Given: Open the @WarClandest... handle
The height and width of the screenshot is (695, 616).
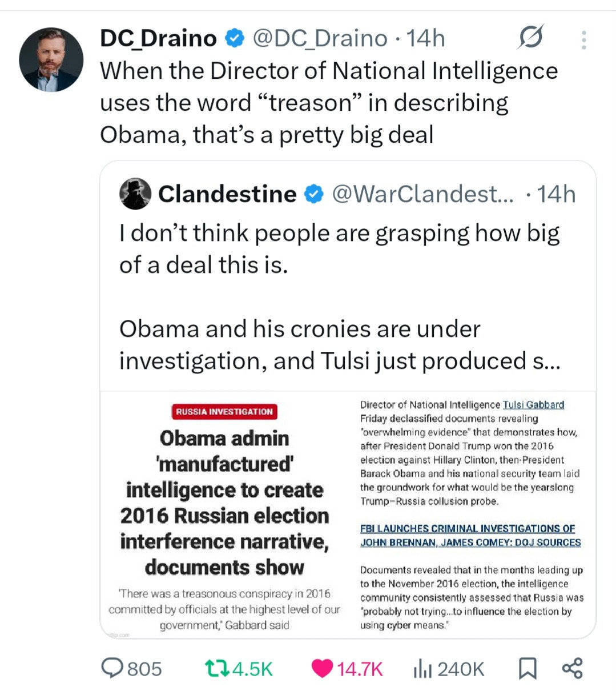Looking at the screenshot, I should click(422, 194).
